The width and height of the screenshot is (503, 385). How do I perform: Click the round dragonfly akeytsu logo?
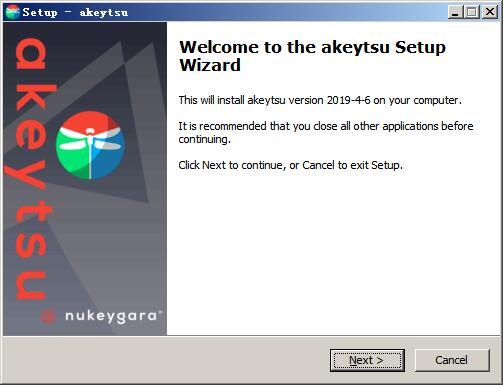[90, 145]
